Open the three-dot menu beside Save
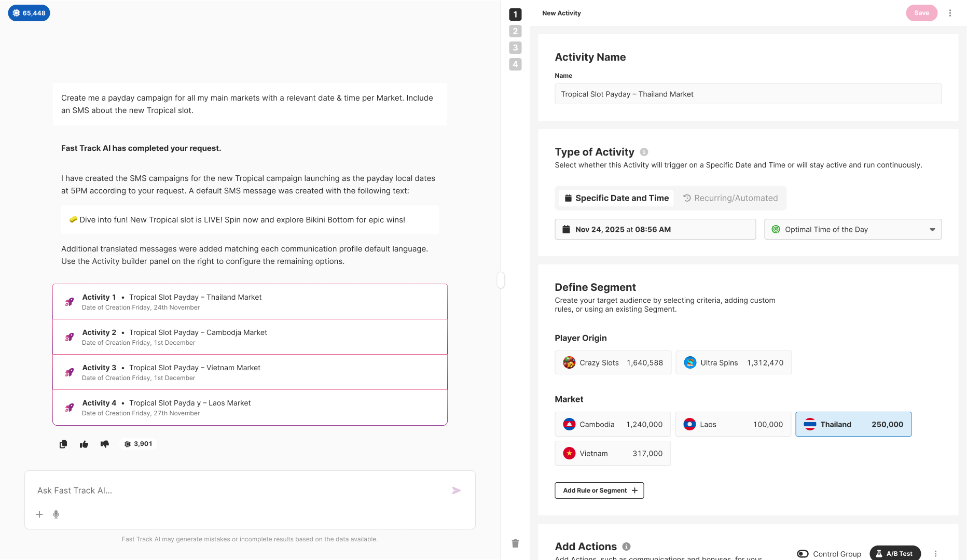967x560 pixels. pyautogui.click(x=950, y=12)
